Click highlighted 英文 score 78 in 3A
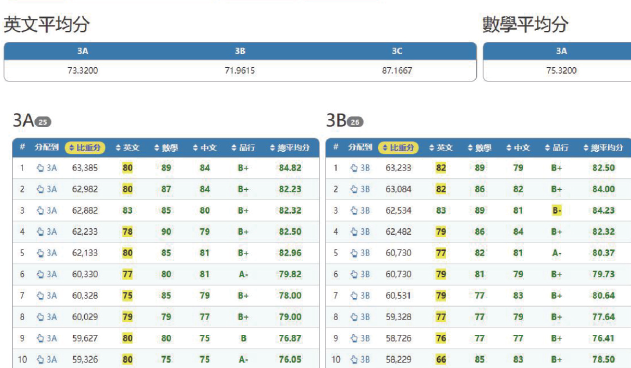This screenshot has width=631, height=368. (128, 232)
